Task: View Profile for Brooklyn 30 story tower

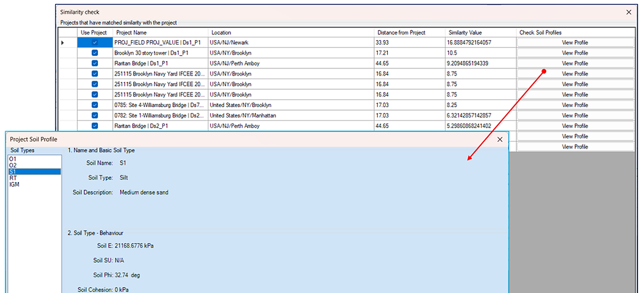Action: tap(575, 53)
